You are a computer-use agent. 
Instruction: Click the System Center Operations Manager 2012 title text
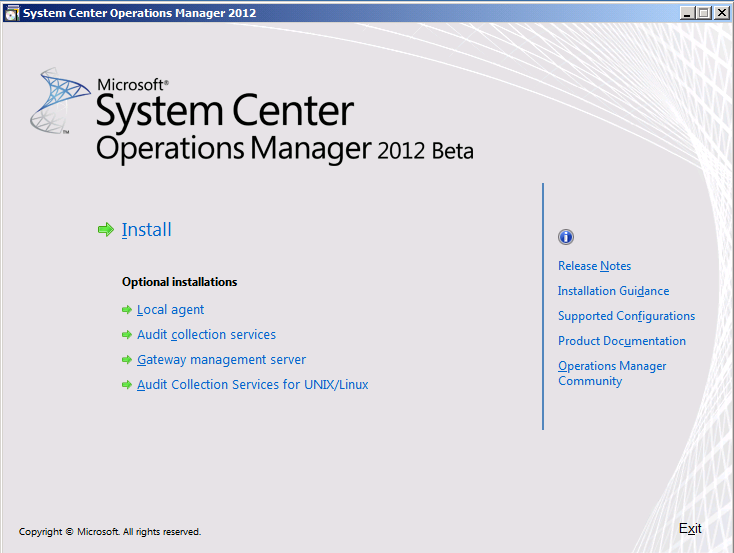140,13
